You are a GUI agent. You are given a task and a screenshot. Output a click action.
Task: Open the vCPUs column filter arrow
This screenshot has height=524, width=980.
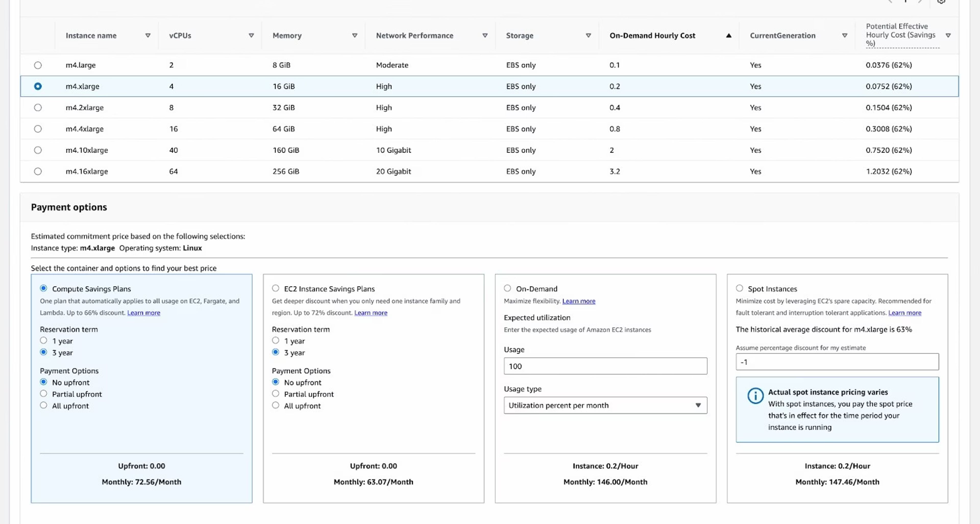tap(251, 35)
